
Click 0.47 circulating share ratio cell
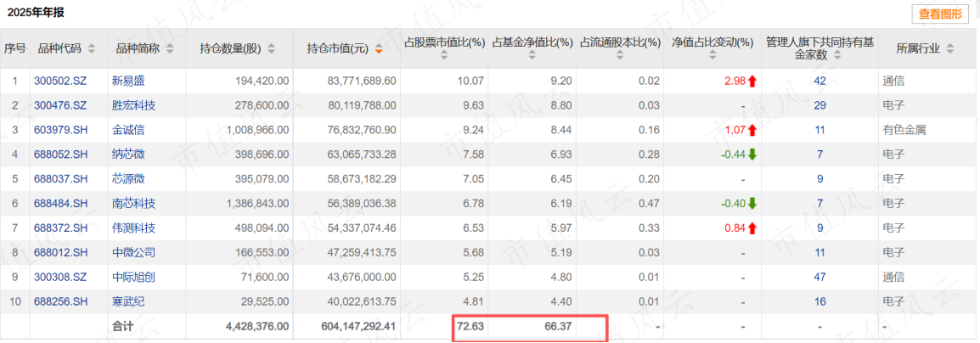pos(650,204)
